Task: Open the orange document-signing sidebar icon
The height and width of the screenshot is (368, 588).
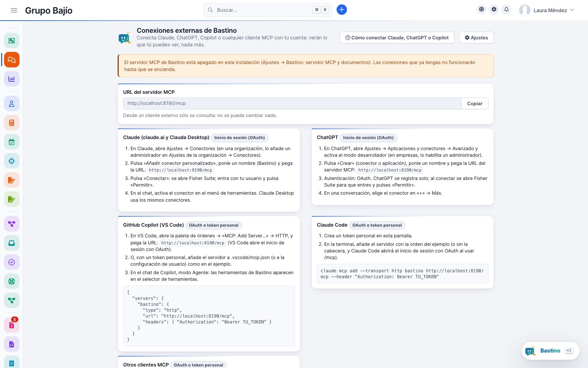Action: 12,180
